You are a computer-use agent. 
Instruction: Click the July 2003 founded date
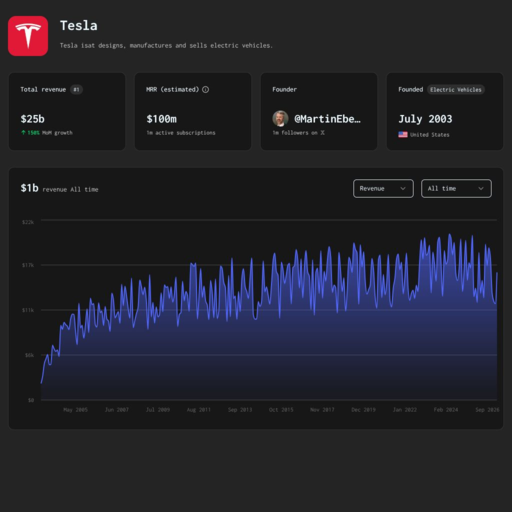tap(425, 119)
